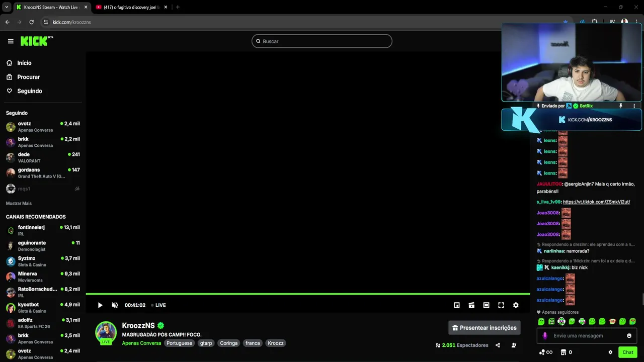Click the icon next to share
The image size is (644, 362).
[514, 345]
